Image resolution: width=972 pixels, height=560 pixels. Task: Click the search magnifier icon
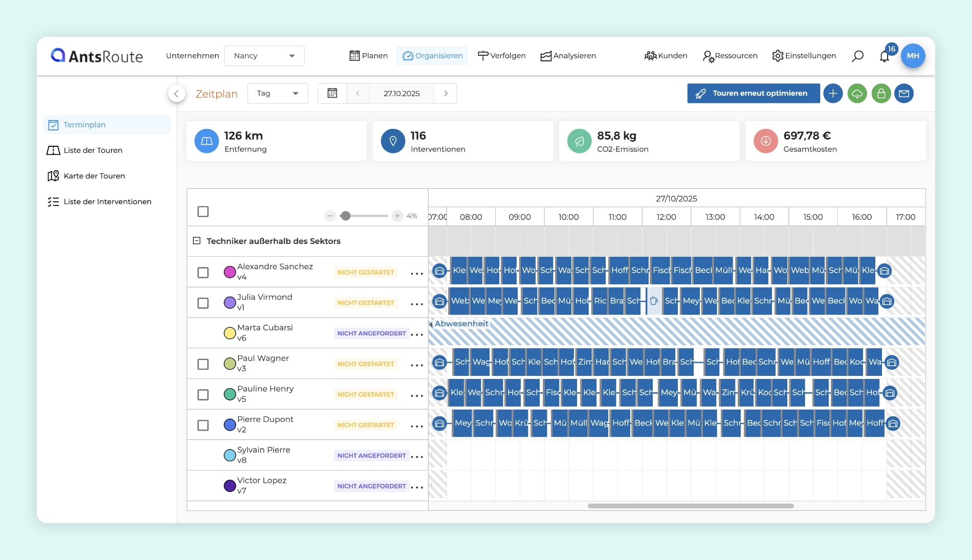pos(857,56)
